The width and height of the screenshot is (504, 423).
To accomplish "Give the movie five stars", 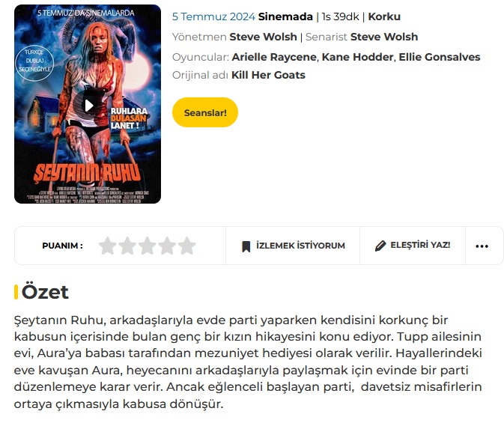I will pyautogui.click(x=187, y=246).
